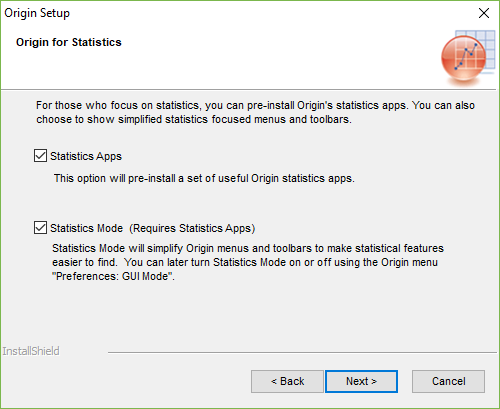Click the intro paragraph about statistics apps
Screen dimensions: 500x409
tap(255, 112)
